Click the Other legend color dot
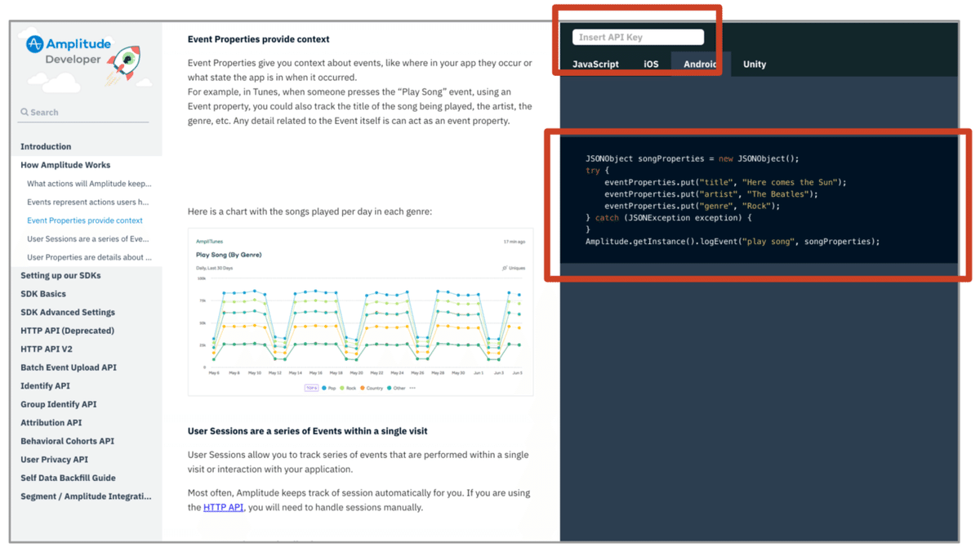Screen dimensions: 980x552 tap(390, 388)
